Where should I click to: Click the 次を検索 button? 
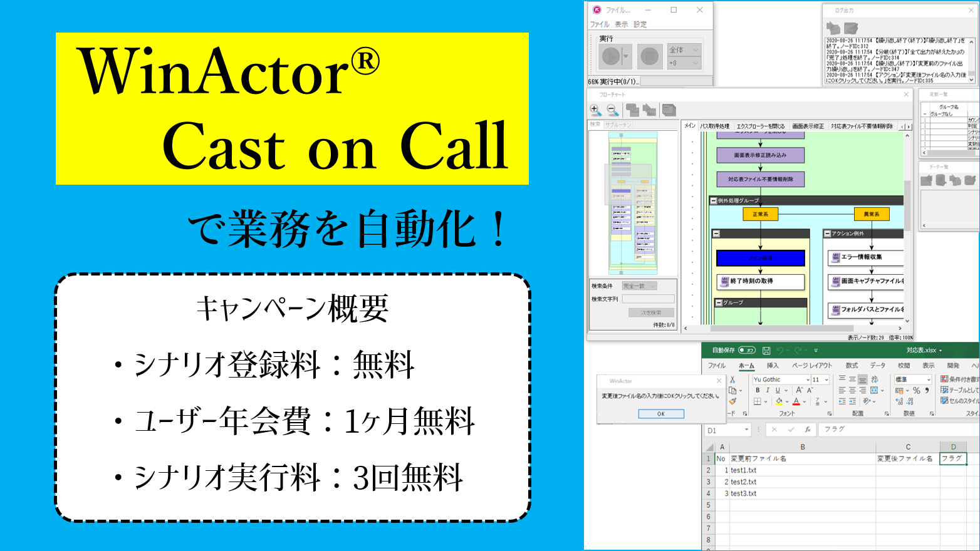click(x=651, y=312)
